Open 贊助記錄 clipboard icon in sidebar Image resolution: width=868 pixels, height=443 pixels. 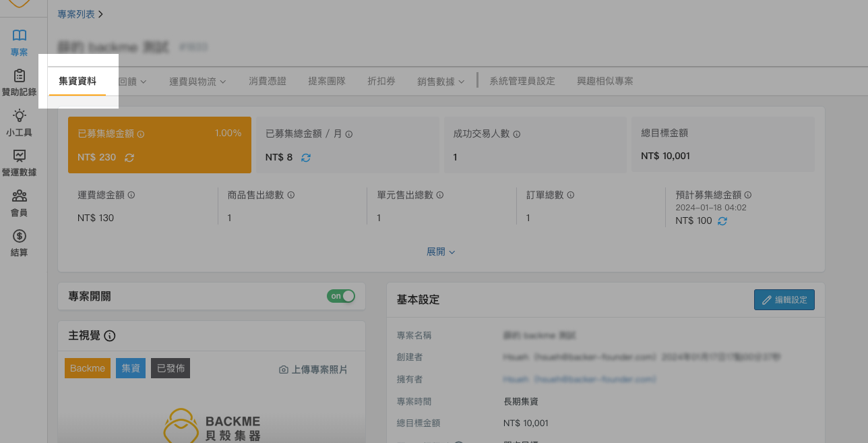coord(20,76)
